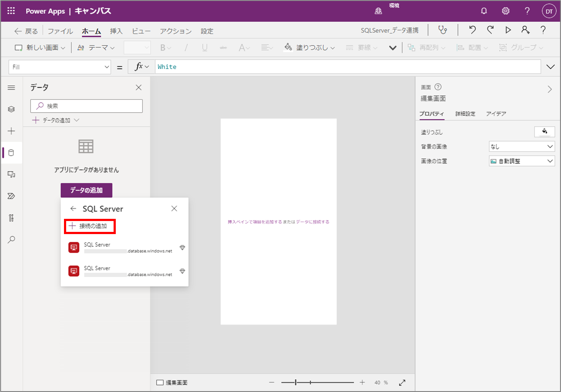Go back with 戻る
The height and width of the screenshot is (392, 561).
pos(26,31)
